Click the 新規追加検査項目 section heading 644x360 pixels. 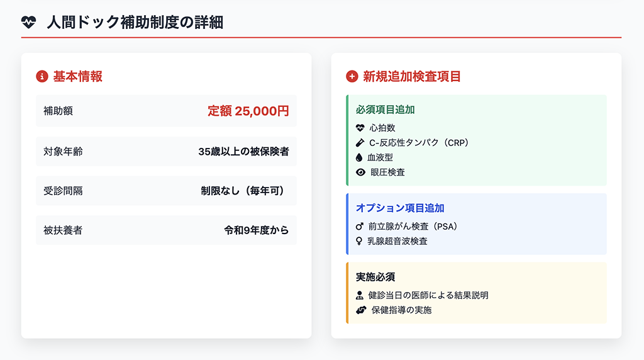pos(412,76)
